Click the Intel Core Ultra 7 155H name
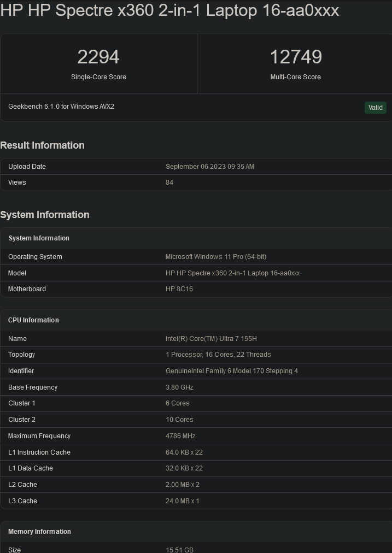Image resolution: width=392 pixels, height=553 pixels. pyautogui.click(x=211, y=339)
